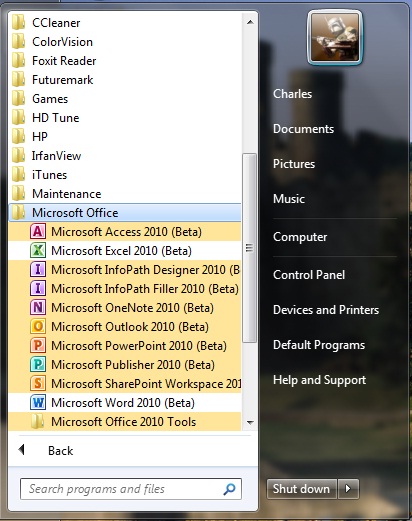The image size is (412, 521).
Task: Open the Charles user folder
Action: pyautogui.click(x=293, y=94)
